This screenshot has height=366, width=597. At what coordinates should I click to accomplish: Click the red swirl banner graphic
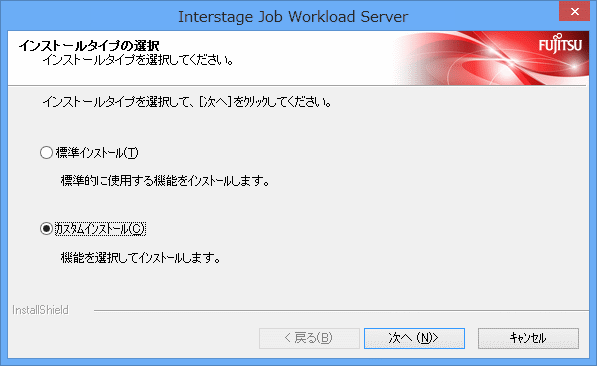[x=476, y=58]
